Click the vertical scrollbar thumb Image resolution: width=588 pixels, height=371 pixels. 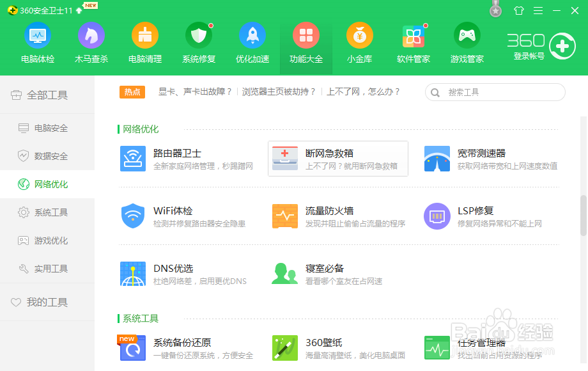(x=583, y=216)
